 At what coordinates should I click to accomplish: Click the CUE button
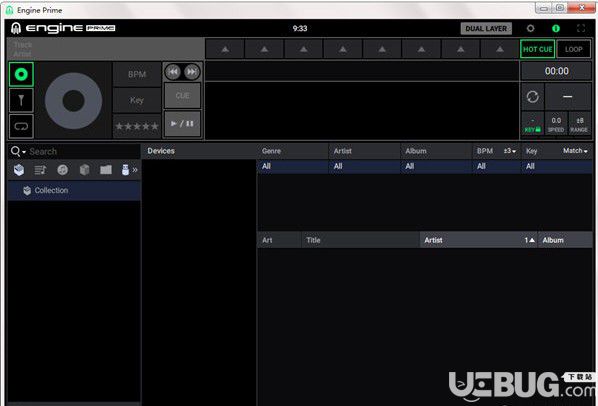[x=182, y=96]
